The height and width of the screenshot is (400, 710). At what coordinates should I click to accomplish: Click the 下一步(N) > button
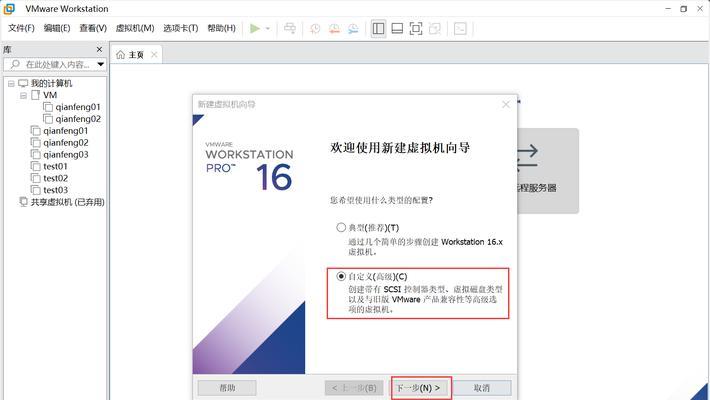point(419,388)
